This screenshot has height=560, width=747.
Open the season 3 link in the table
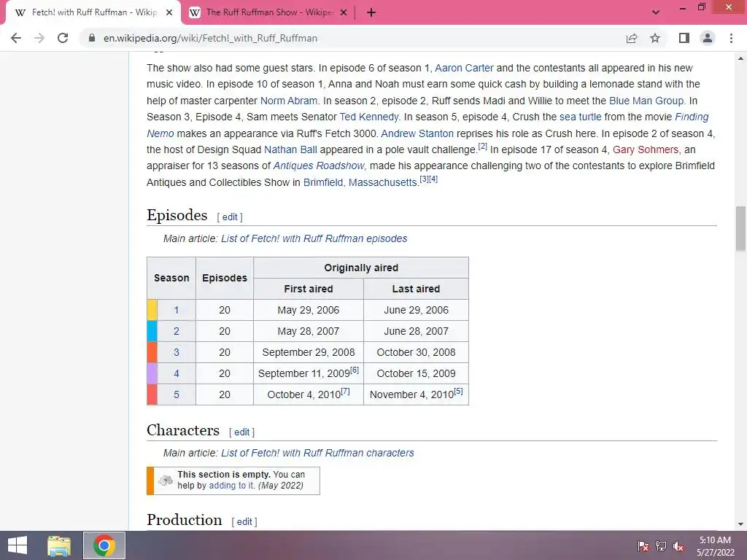point(177,352)
